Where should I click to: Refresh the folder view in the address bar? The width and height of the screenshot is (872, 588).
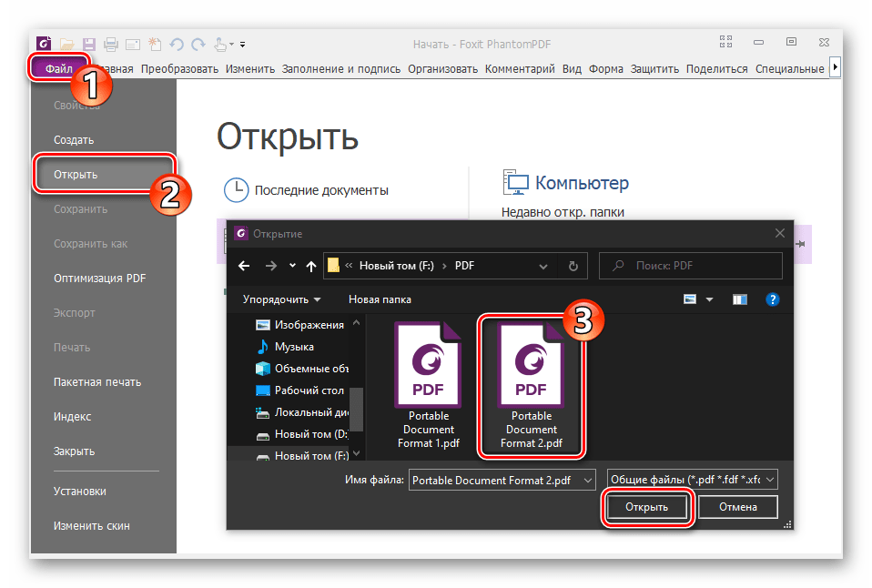click(x=573, y=266)
